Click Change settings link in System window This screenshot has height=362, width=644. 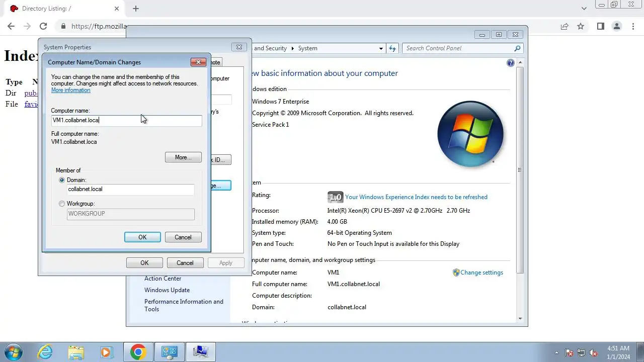pyautogui.click(x=481, y=273)
